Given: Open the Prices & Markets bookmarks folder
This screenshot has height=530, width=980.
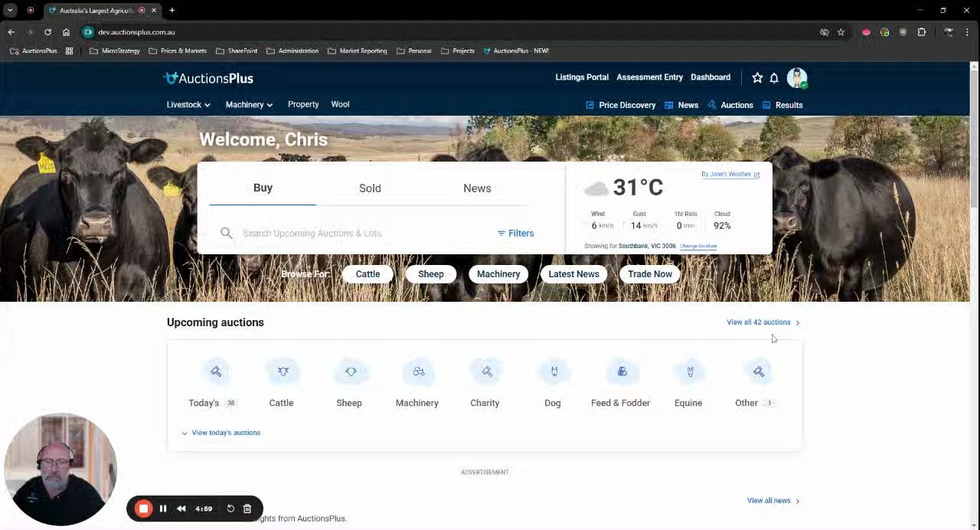Looking at the screenshot, I should tap(178, 51).
